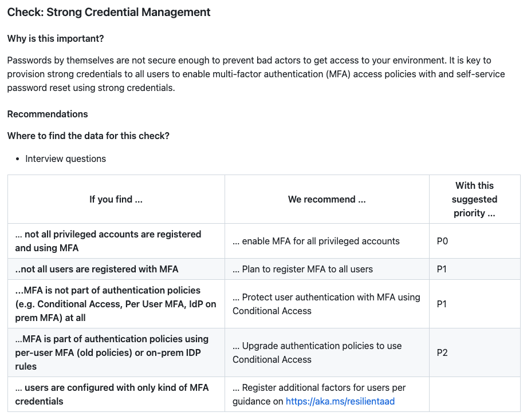This screenshot has height=420, width=531.
Task: Click the P1 cell beside 'Plan to register MFA'
Action: [x=442, y=269]
